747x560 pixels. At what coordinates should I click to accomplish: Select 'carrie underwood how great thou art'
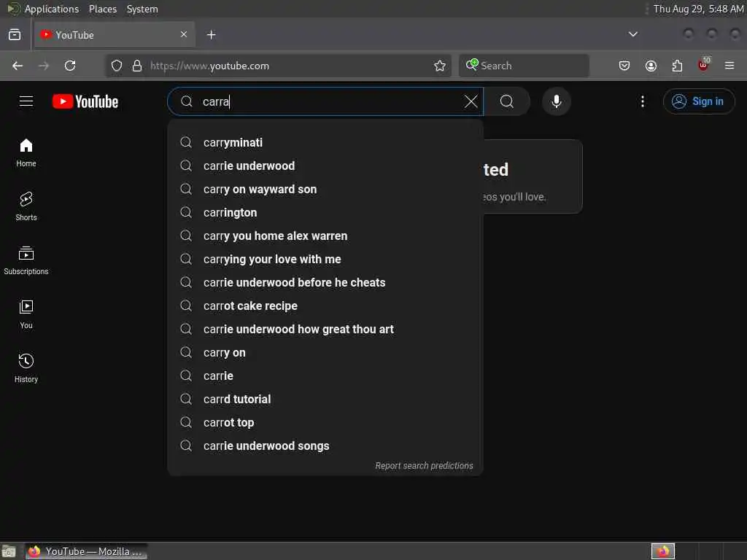click(325, 329)
